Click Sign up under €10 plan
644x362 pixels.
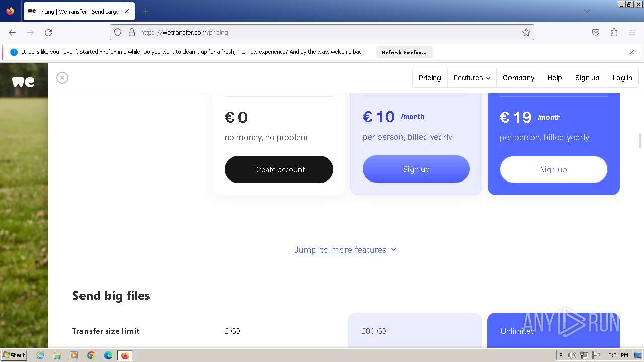point(416,169)
